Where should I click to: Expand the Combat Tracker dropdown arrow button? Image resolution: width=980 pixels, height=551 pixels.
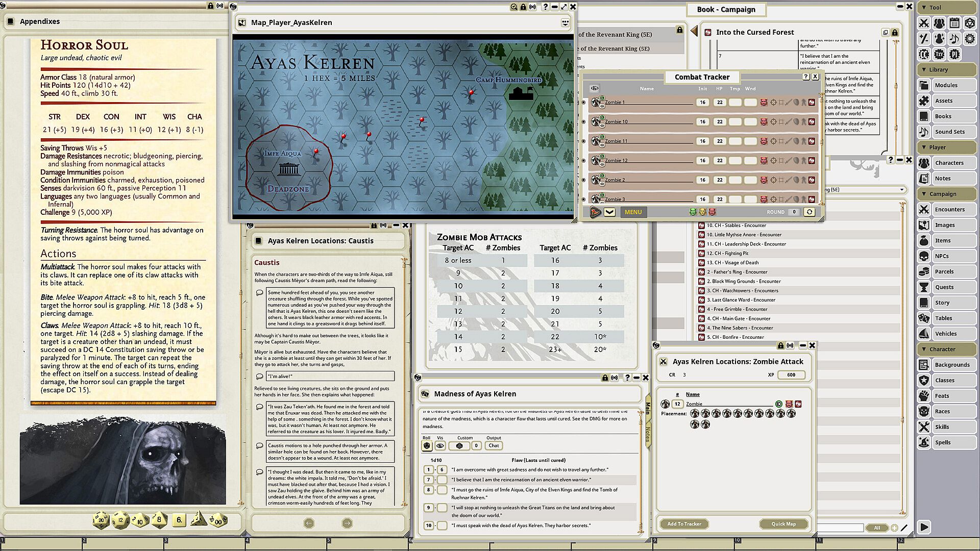609,212
